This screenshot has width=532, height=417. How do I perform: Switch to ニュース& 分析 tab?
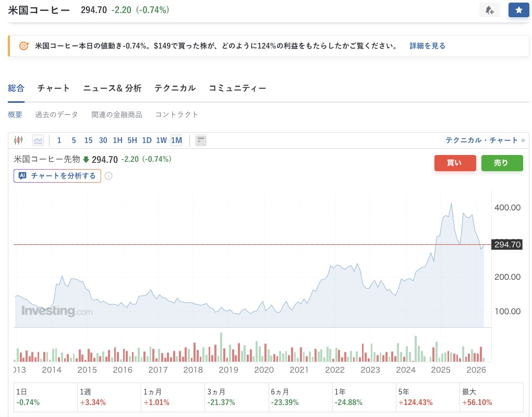click(x=112, y=88)
